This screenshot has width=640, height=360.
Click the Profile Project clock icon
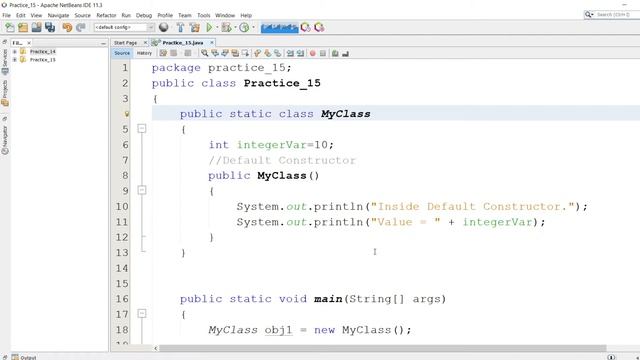(x=244, y=27)
